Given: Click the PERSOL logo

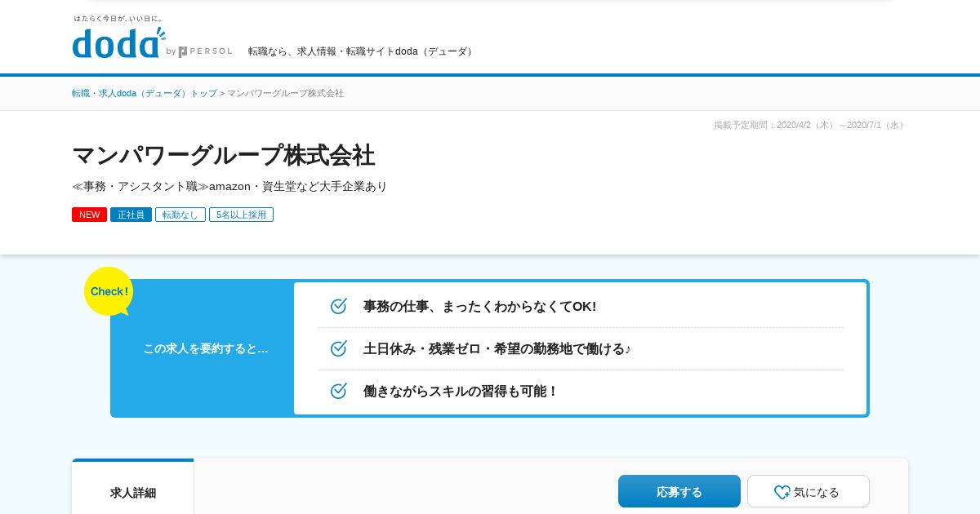Looking at the screenshot, I should [x=206, y=51].
